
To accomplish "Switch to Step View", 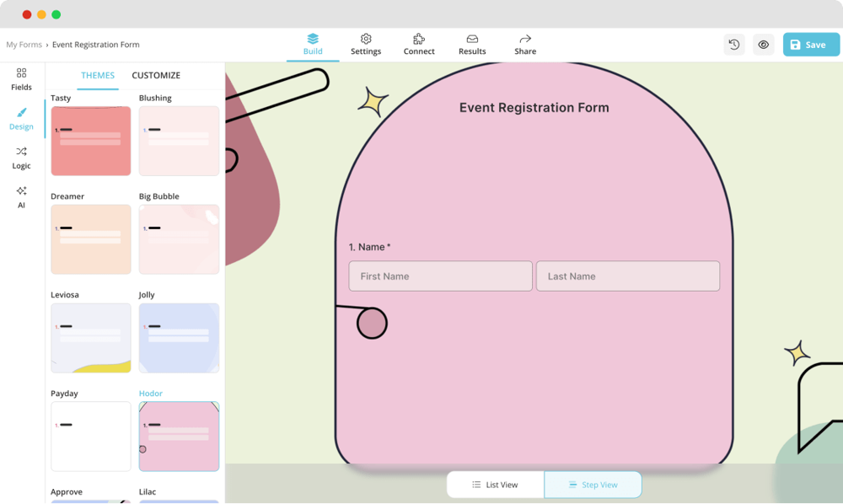I will (x=593, y=485).
